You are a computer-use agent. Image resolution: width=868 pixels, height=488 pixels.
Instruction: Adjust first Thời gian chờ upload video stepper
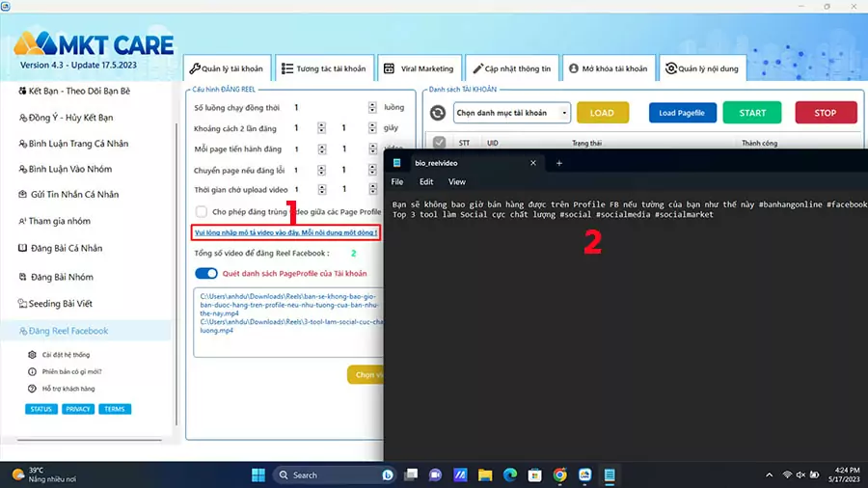pyautogui.click(x=321, y=189)
